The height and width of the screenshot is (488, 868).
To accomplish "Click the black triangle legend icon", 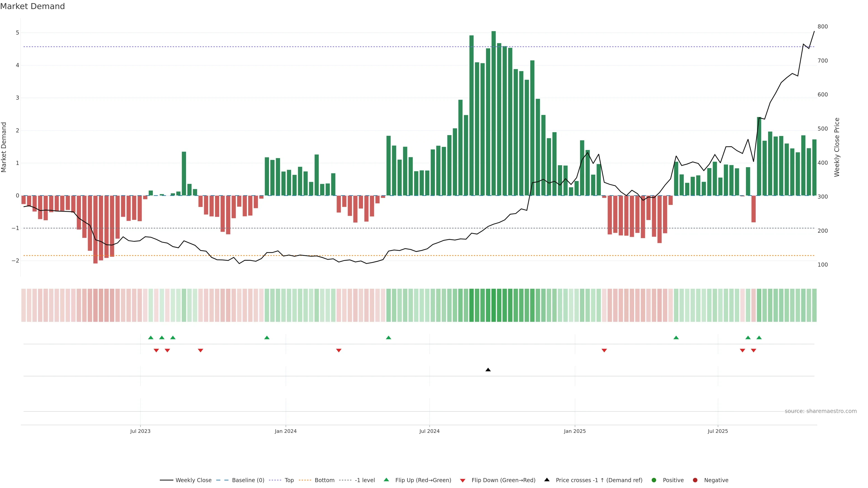I will [547, 480].
